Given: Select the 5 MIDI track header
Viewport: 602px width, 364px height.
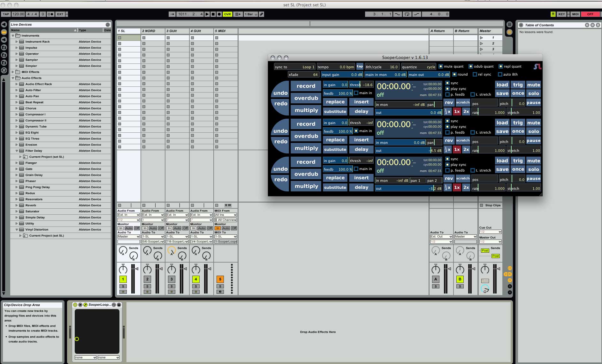Looking at the screenshot, I should click(226, 31).
